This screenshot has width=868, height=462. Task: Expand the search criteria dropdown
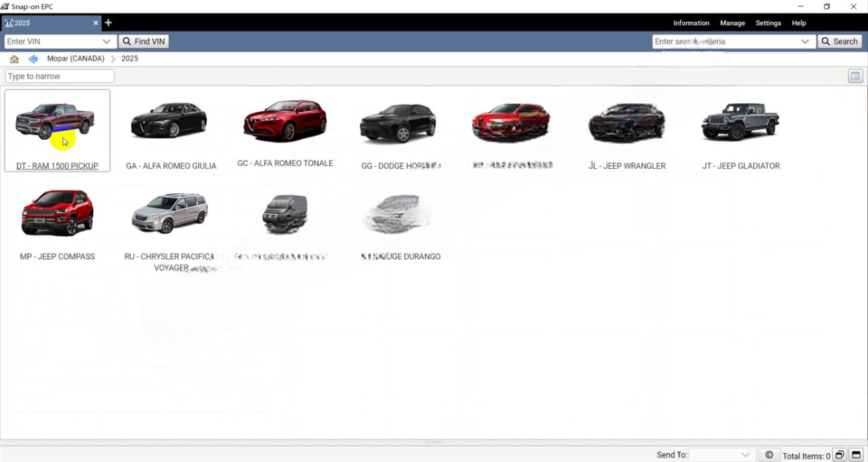pos(805,42)
